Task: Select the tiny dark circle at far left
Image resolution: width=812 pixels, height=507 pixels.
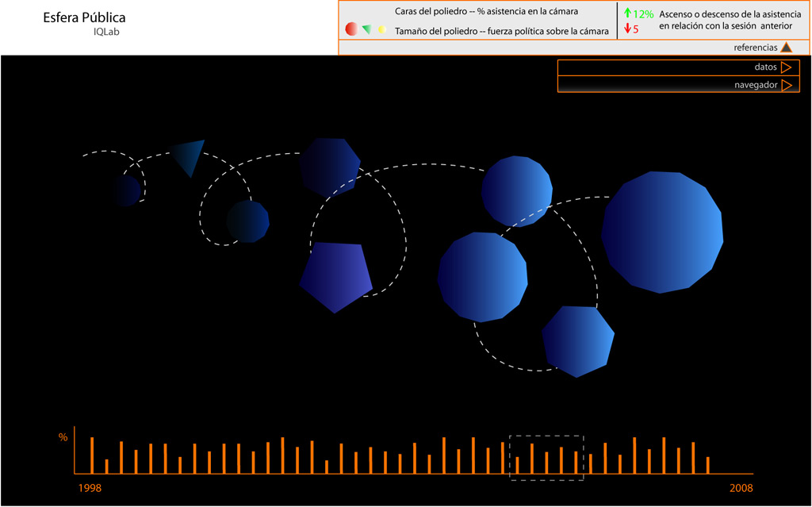Action: coord(126,190)
